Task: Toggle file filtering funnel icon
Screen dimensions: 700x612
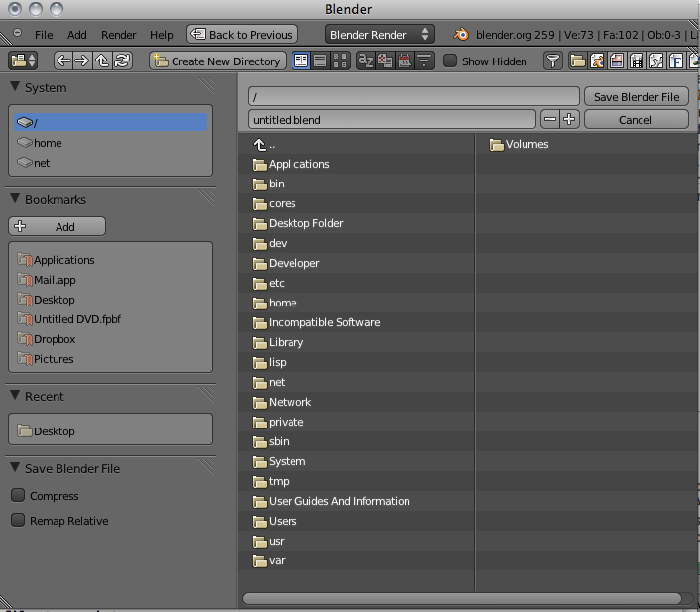Action: pyautogui.click(x=553, y=61)
